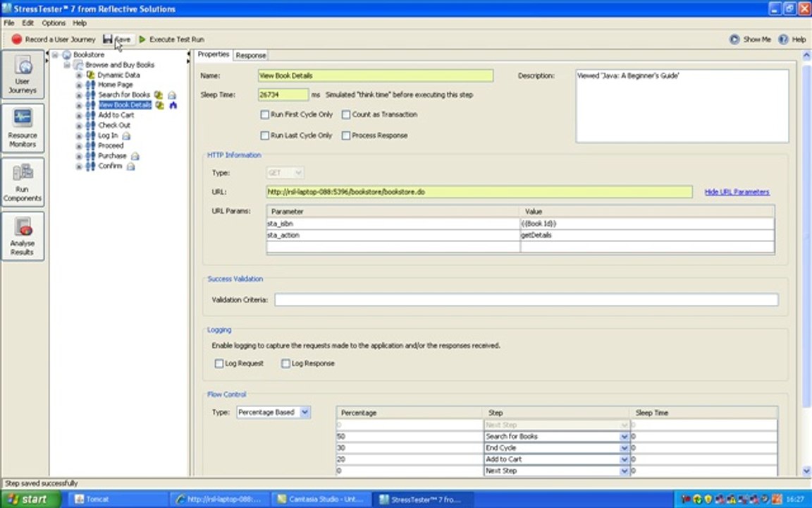Click the Sleep Time field 26734
Viewport: 812px width, 508px height.
283,95
